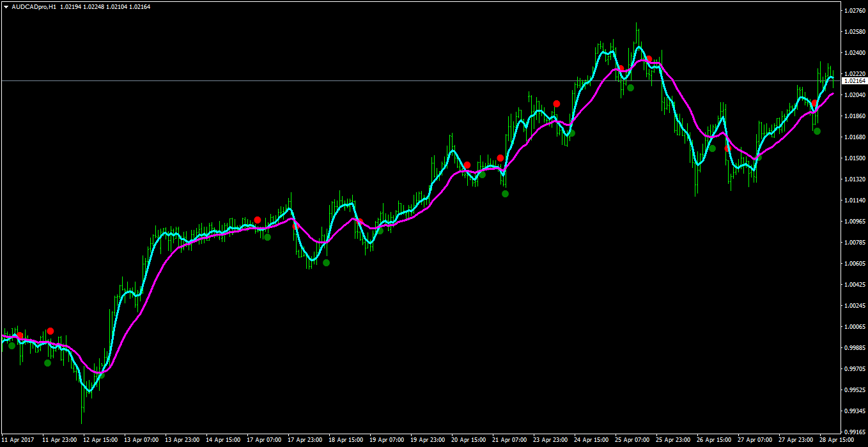Click the 1.01680 price axis label
868x447 pixels.
pyautogui.click(x=855, y=137)
